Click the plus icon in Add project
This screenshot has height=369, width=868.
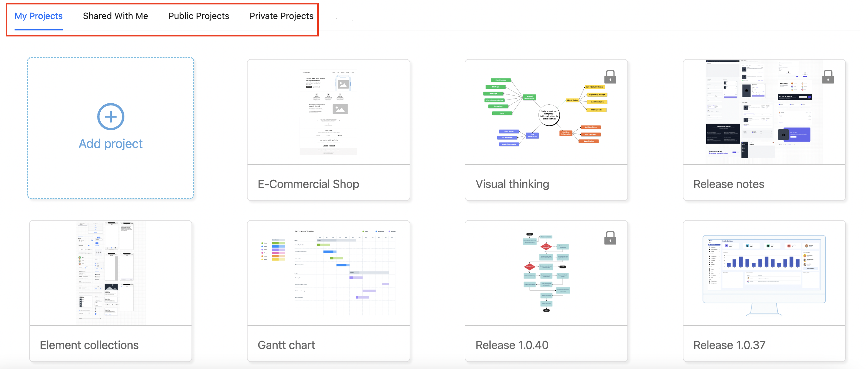pyautogui.click(x=110, y=117)
